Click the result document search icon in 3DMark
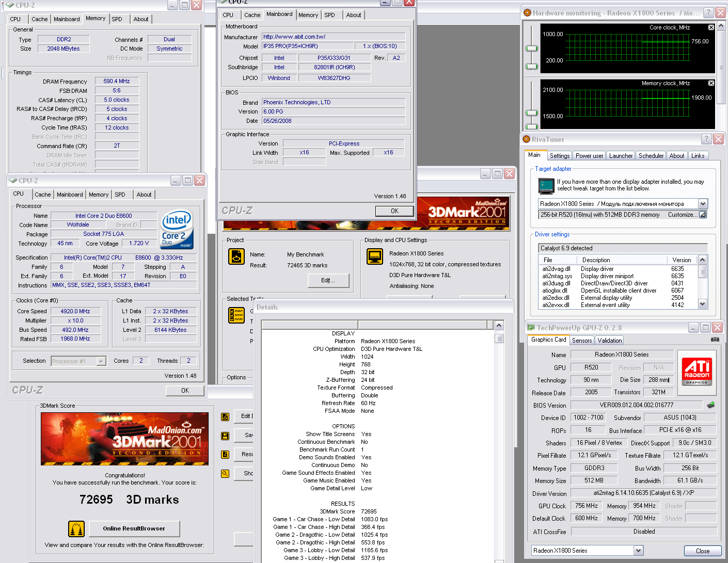 (225, 455)
